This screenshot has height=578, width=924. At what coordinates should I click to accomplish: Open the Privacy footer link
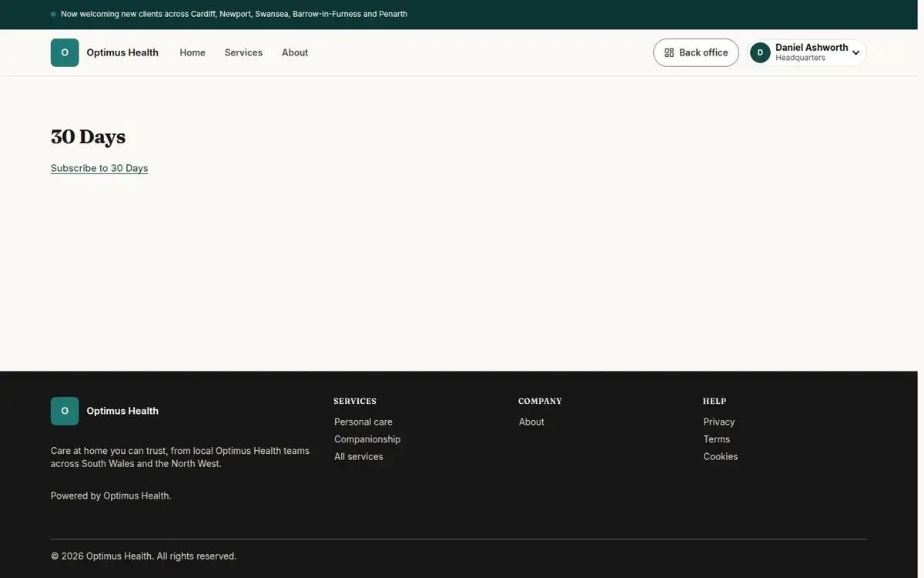719,422
